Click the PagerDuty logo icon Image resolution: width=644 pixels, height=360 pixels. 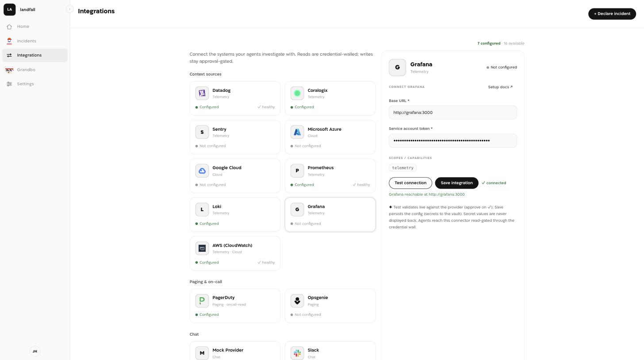(202, 300)
